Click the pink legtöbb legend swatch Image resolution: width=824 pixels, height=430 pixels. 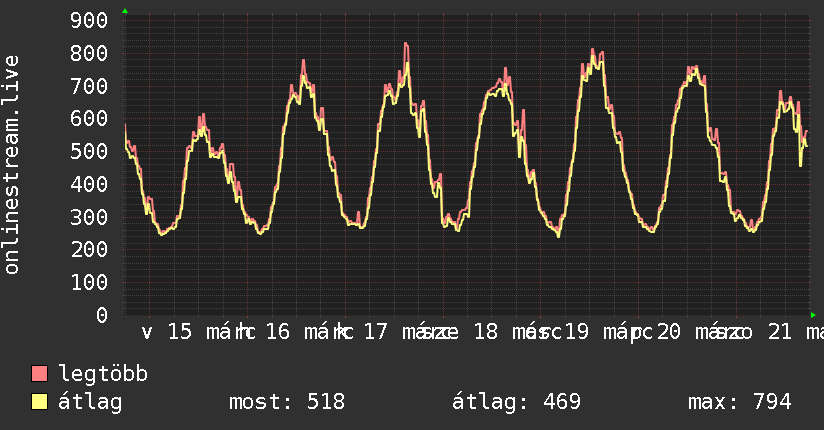pos(39,373)
